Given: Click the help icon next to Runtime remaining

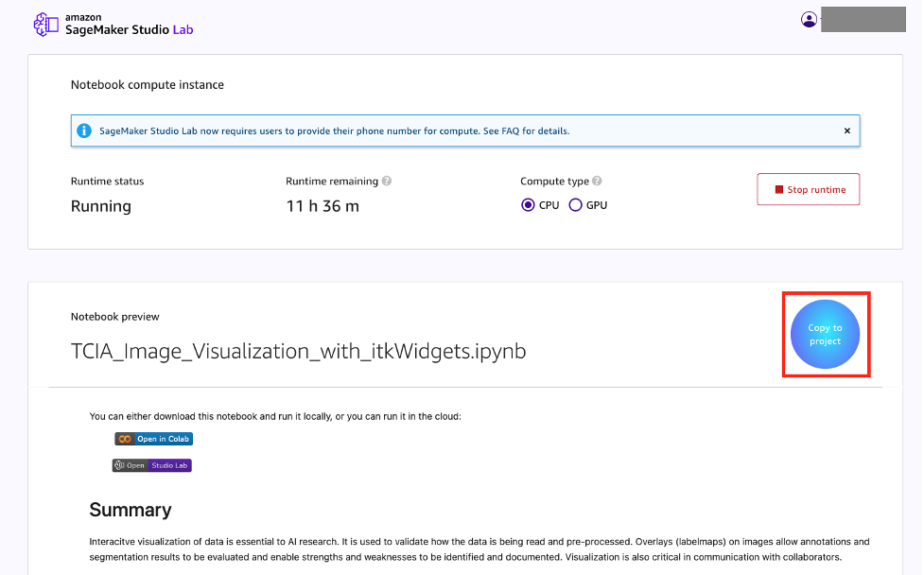Looking at the screenshot, I should [387, 181].
